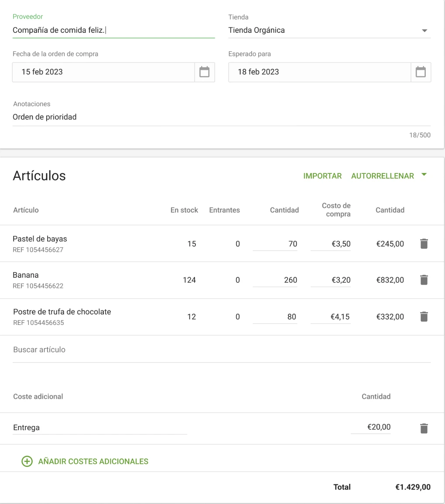This screenshot has height=504, width=445.
Task: Select AÑADIR COSTES ADICIONALES
Action: point(93,461)
